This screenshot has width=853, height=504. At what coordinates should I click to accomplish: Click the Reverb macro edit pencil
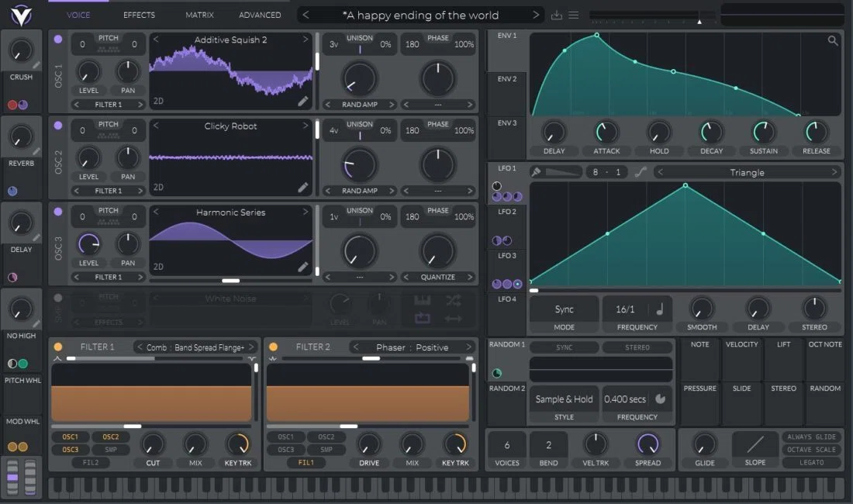pyautogui.click(x=36, y=151)
